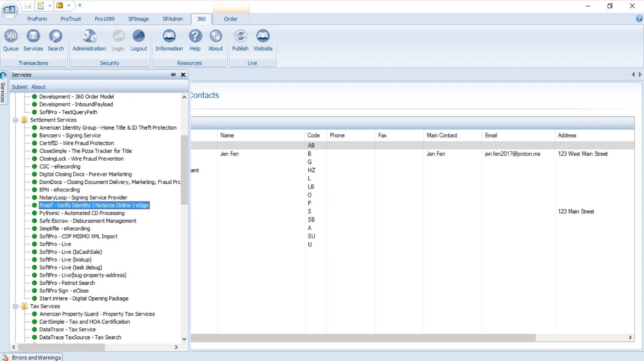
Task: Click the About ribbon icon
Action: coord(216,40)
